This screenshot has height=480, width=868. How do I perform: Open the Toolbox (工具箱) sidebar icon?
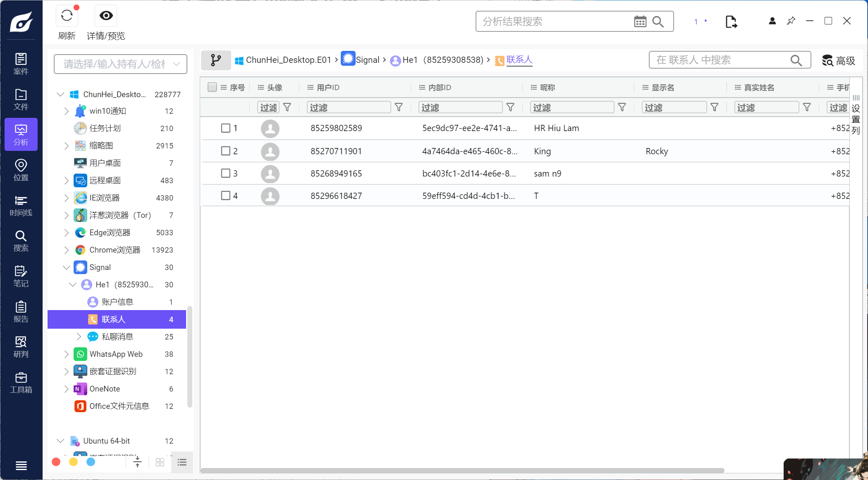pos(21,382)
